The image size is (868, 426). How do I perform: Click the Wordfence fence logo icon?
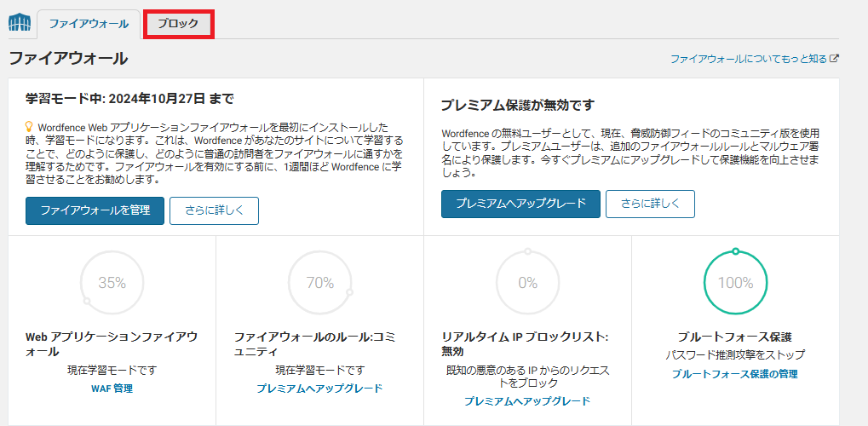(20, 23)
